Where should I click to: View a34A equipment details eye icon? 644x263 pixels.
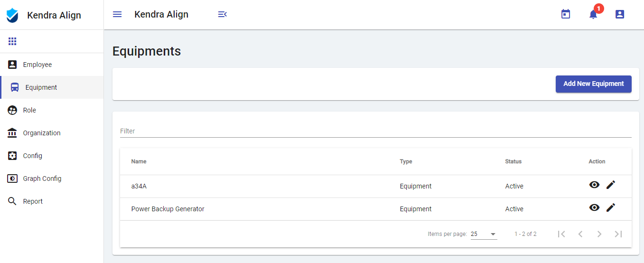pos(594,185)
